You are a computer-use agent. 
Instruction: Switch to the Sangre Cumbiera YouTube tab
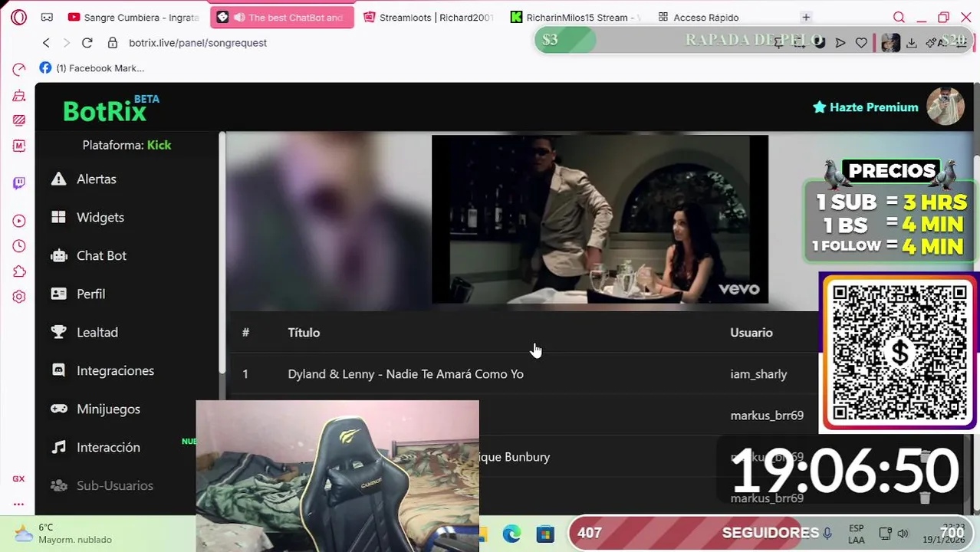[132, 17]
